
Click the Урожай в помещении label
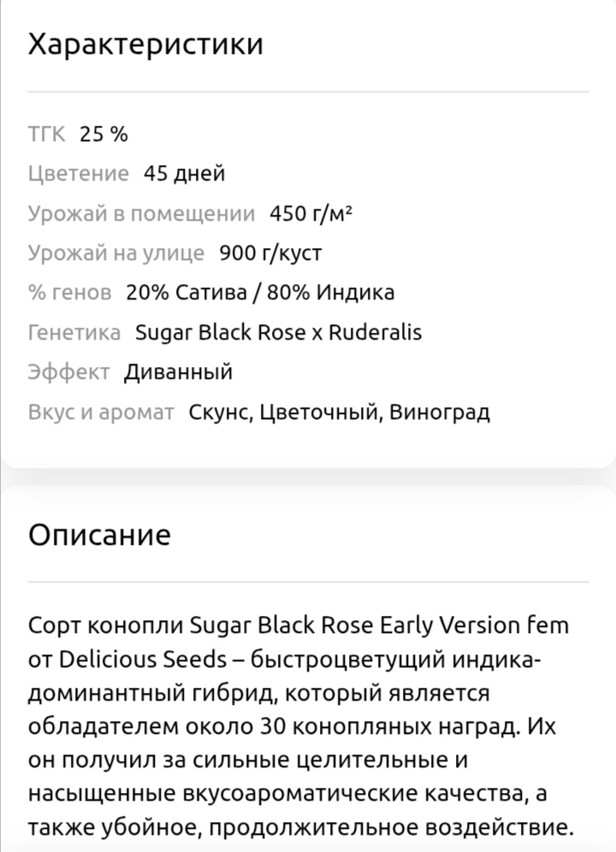(x=141, y=214)
